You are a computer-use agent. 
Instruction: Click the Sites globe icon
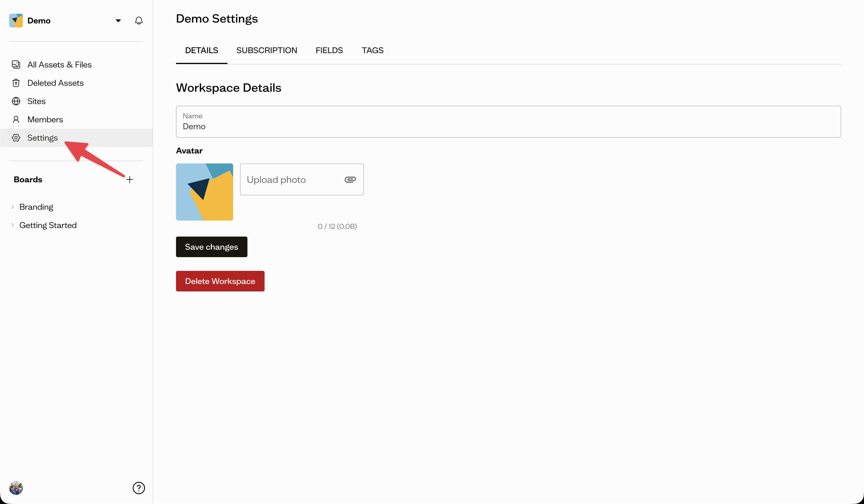pyautogui.click(x=16, y=101)
